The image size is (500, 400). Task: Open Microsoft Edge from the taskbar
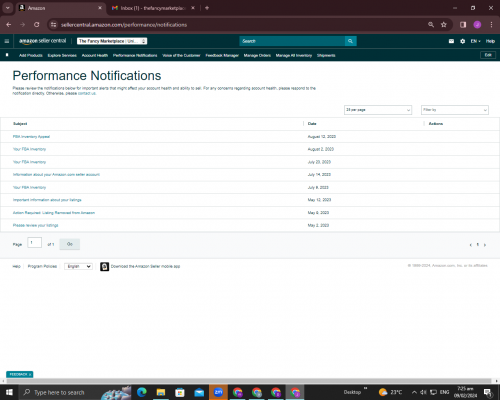point(142,392)
